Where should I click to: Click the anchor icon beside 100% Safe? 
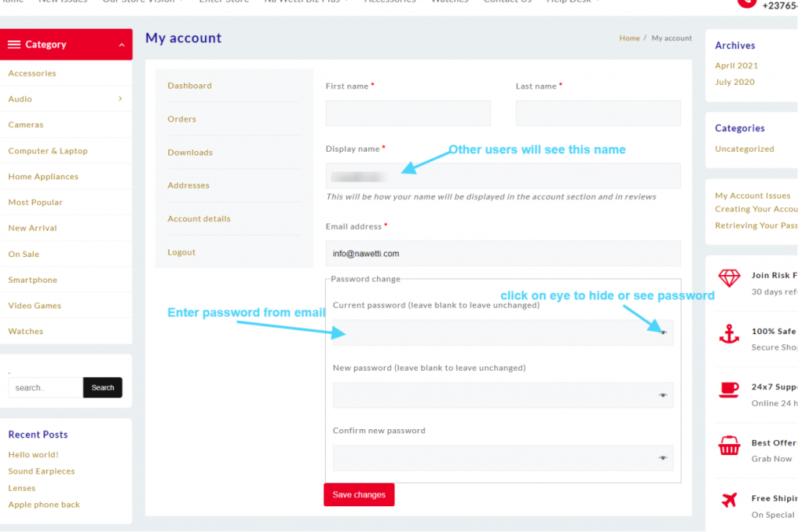(729, 334)
